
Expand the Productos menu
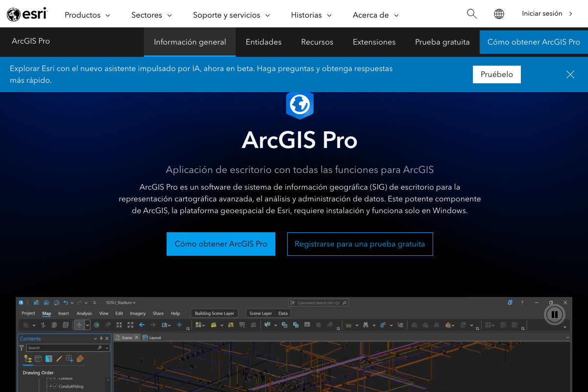[88, 15]
